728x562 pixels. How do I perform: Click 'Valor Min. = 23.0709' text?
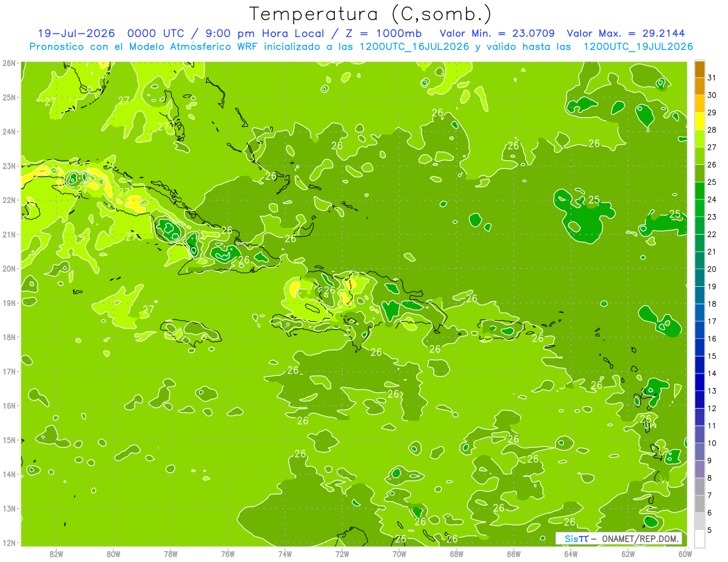click(x=497, y=33)
